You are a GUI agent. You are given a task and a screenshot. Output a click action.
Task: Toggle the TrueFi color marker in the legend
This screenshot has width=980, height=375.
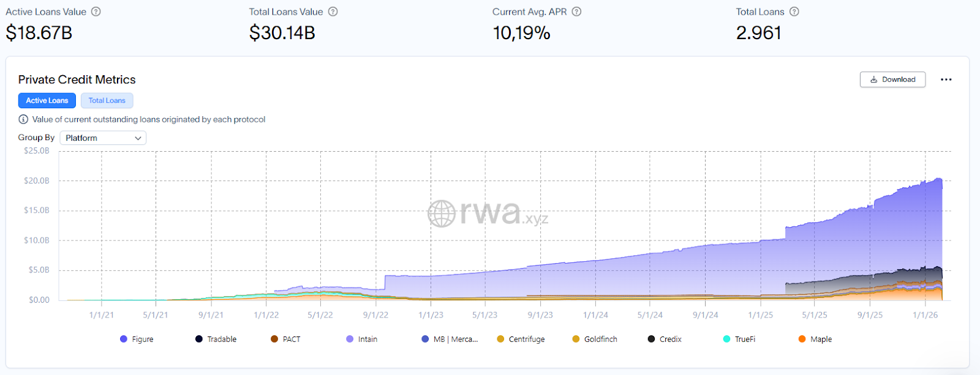(x=725, y=338)
